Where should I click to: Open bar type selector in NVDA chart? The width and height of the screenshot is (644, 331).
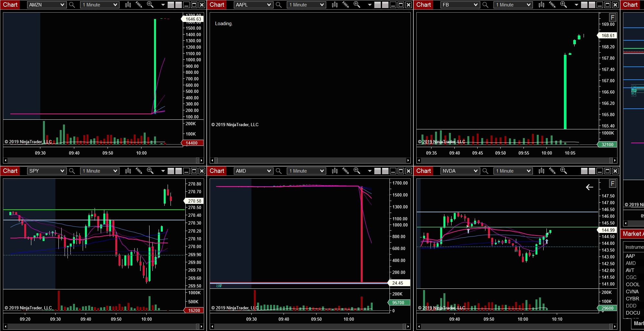542,171
